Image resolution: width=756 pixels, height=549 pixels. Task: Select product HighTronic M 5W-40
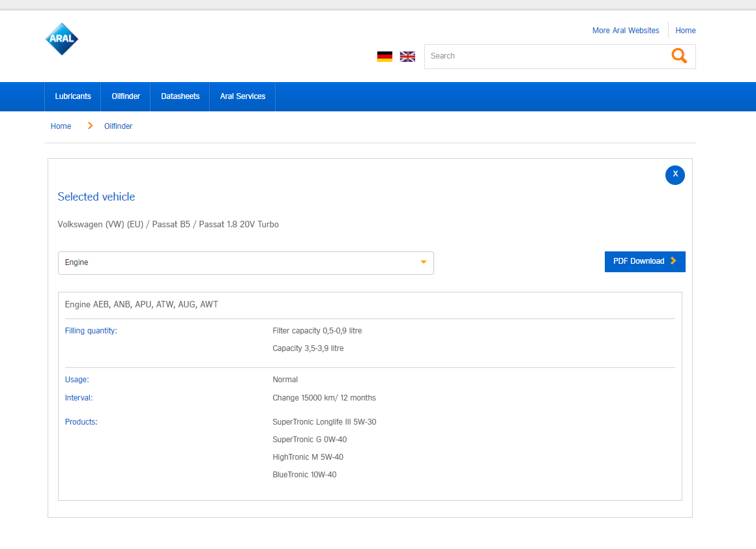click(308, 457)
